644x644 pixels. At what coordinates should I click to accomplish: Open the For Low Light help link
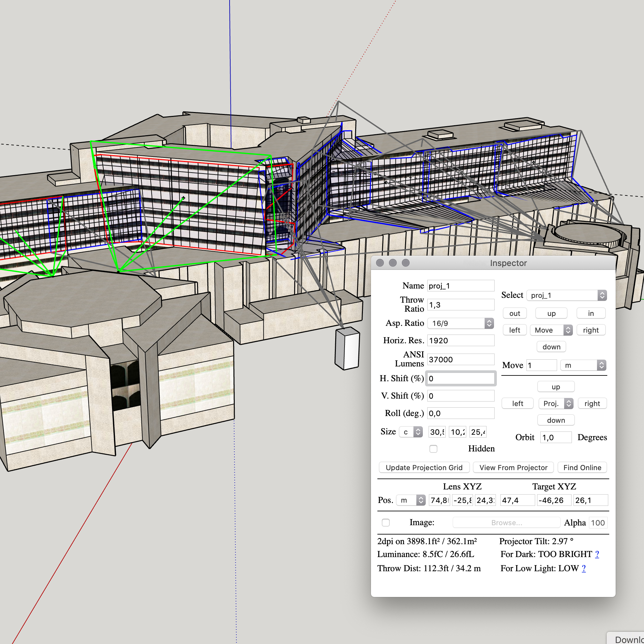point(584,568)
